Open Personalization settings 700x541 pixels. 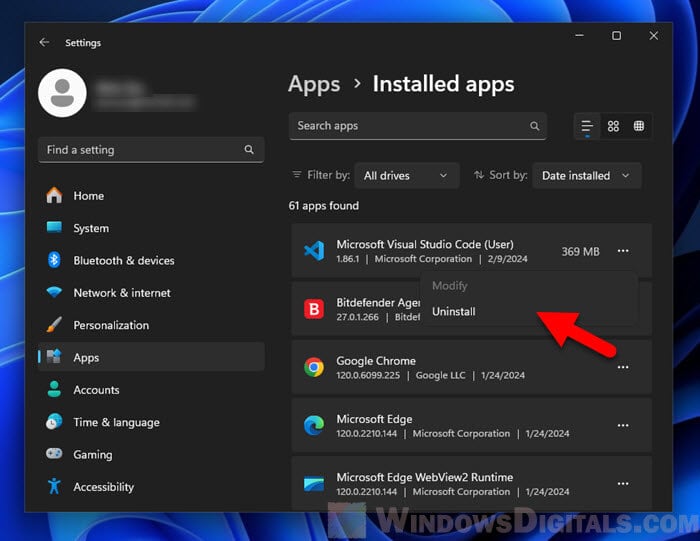coord(151,325)
